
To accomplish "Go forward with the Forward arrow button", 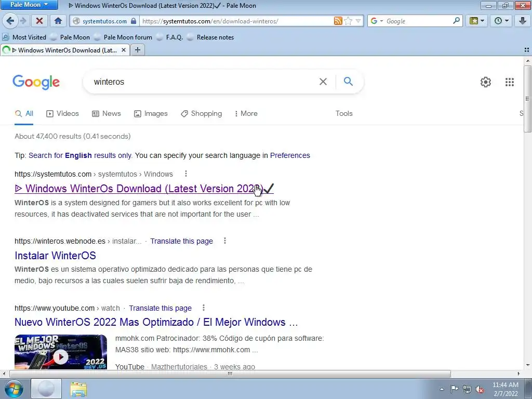I will click(x=23, y=21).
